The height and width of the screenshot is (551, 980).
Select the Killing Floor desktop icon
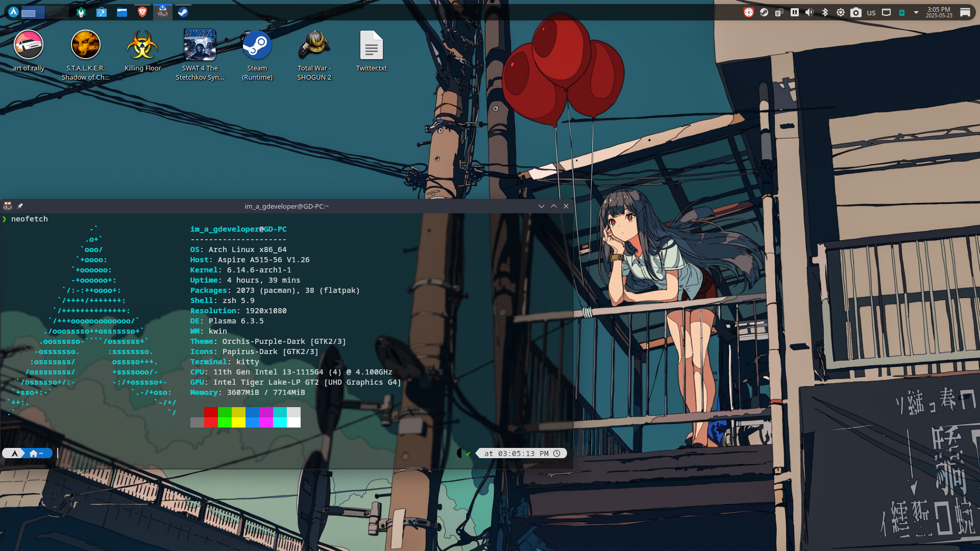[143, 51]
